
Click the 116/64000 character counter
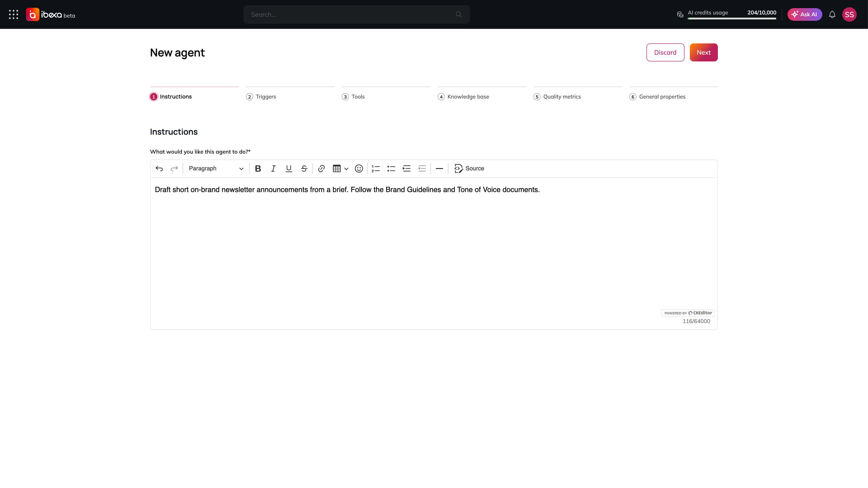[x=696, y=321]
